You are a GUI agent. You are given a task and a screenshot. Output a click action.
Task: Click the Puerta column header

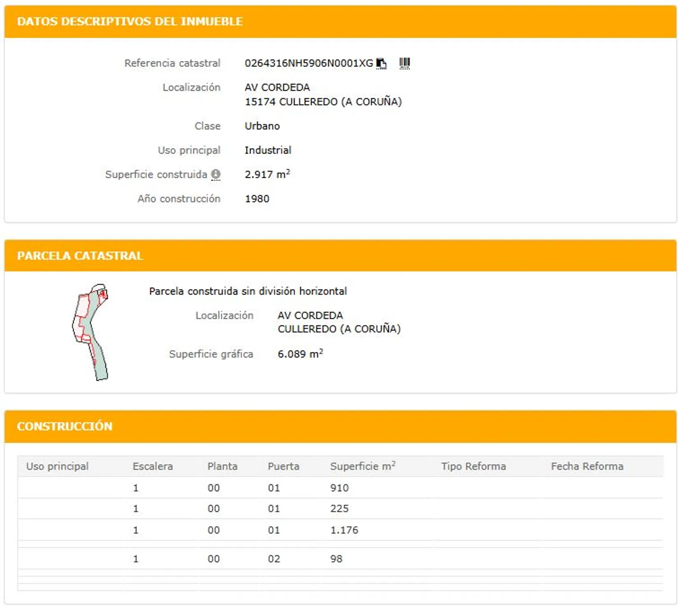pyautogui.click(x=283, y=466)
